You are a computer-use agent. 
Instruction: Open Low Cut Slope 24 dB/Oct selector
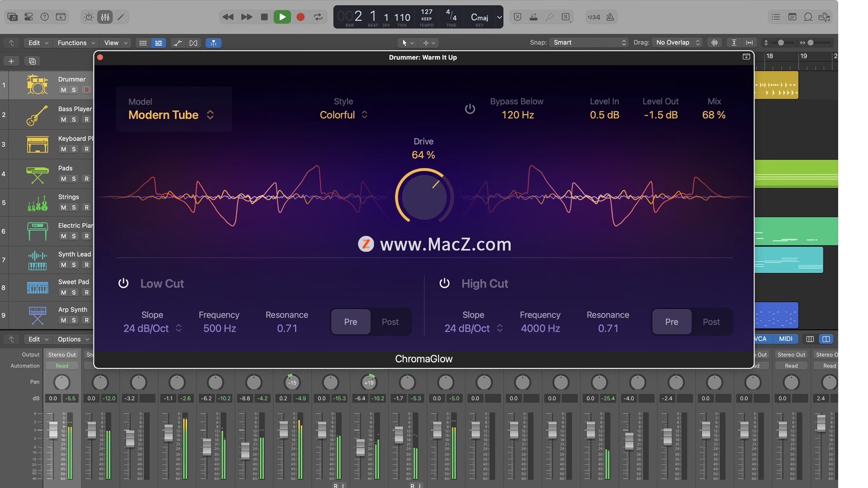point(152,328)
